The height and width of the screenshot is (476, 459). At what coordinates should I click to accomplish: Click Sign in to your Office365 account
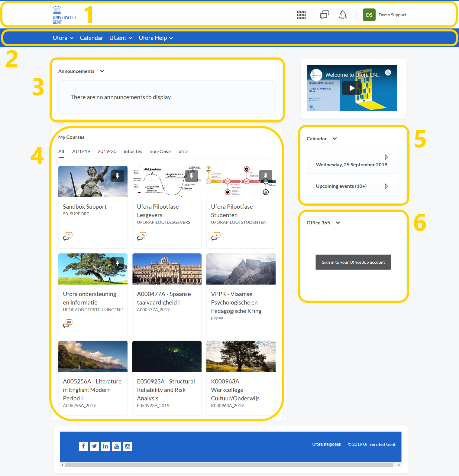tap(353, 262)
